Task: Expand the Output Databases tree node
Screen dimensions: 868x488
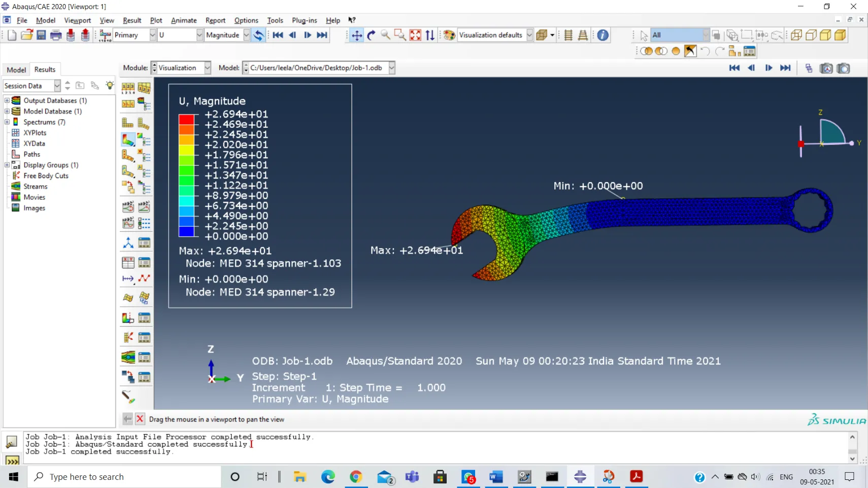Action: click(x=7, y=100)
